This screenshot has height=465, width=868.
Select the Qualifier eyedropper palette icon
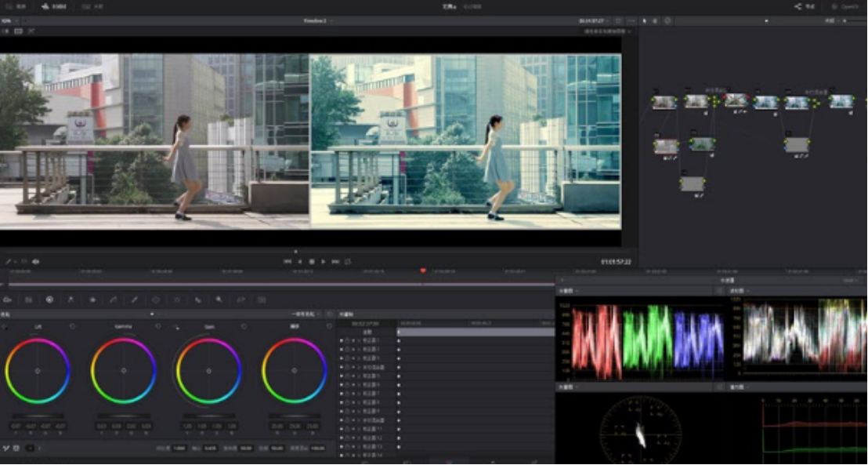point(135,300)
